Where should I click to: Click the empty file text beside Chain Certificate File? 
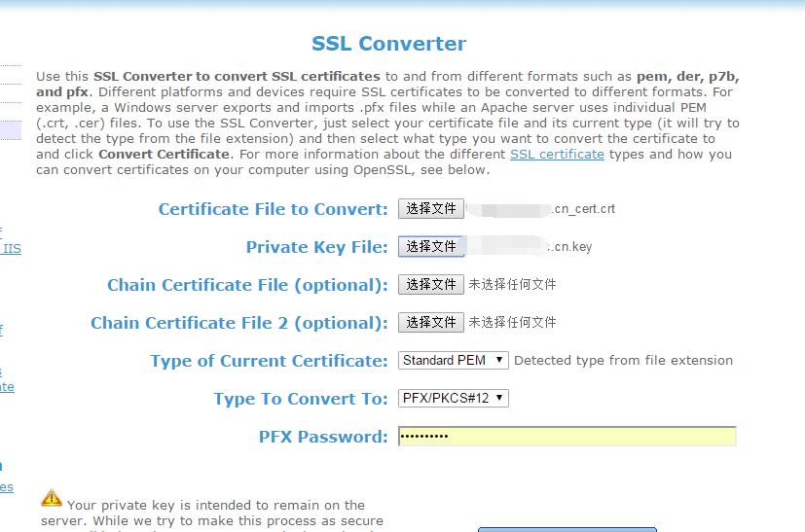point(512,285)
